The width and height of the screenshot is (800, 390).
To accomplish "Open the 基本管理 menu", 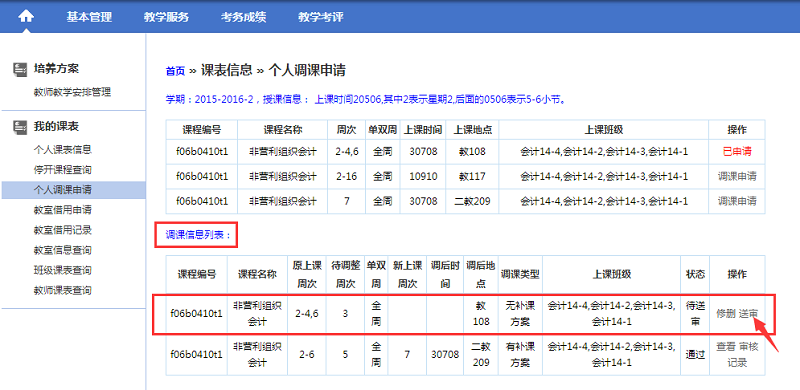I will [x=89, y=17].
